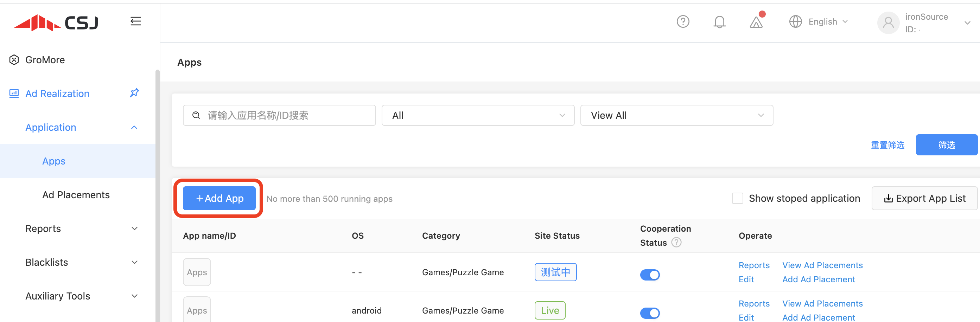
Task: Click the Cooperation Status help icon
Action: click(676, 243)
